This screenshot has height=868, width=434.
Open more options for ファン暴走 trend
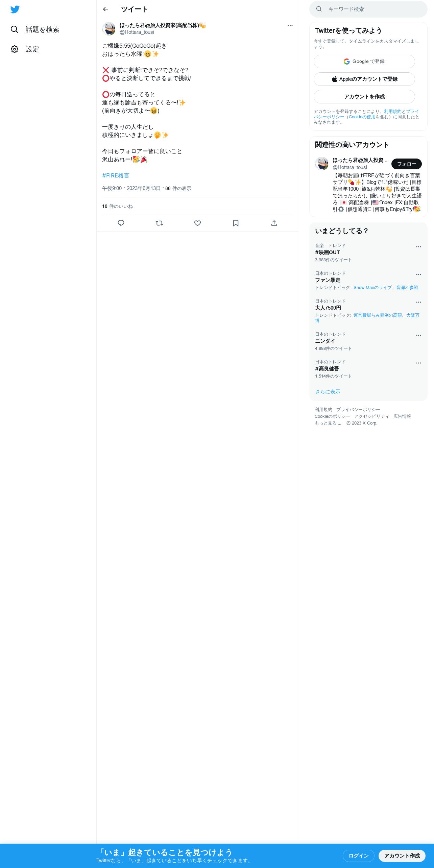pyautogui.click(x=418, y=274)
